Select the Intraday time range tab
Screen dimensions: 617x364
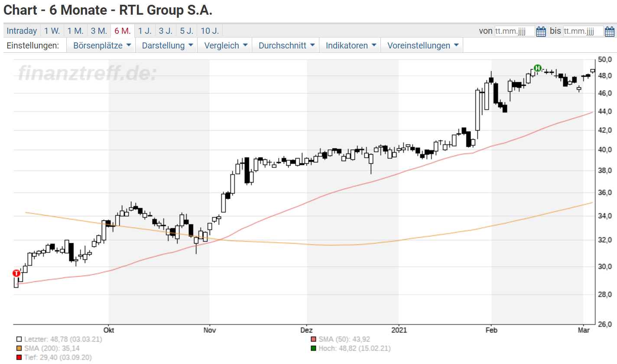22,31
